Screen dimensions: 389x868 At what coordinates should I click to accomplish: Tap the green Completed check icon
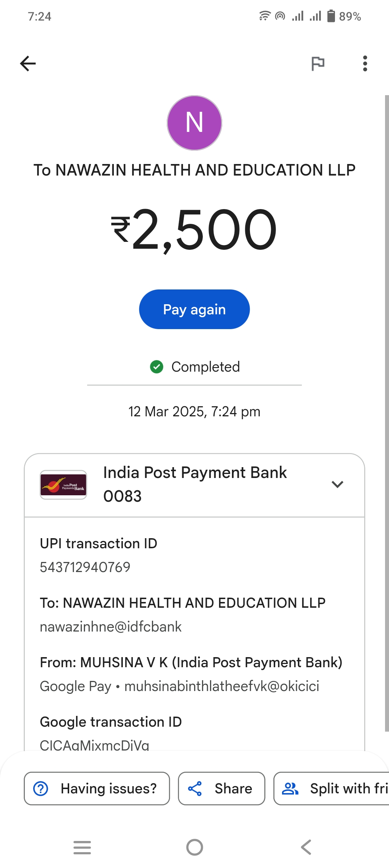pyautogui.click(x=157, y=367)
